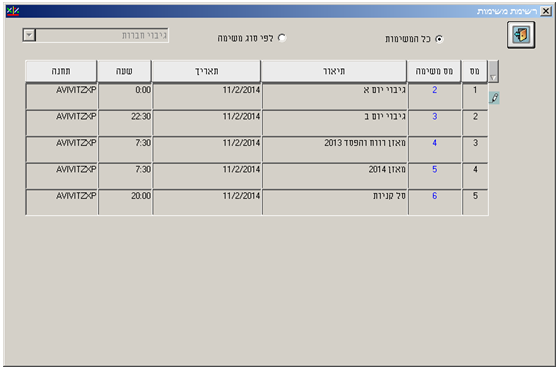The width and height of the screenshot is (558, 369).
Task: Sort by the תחנה column header
Action: pyautogui.click(x=61, y=71)
